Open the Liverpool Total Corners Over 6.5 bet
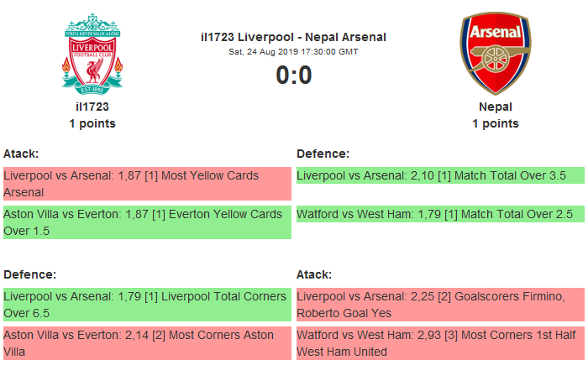The image size is (588, 386). pos(147,305)
